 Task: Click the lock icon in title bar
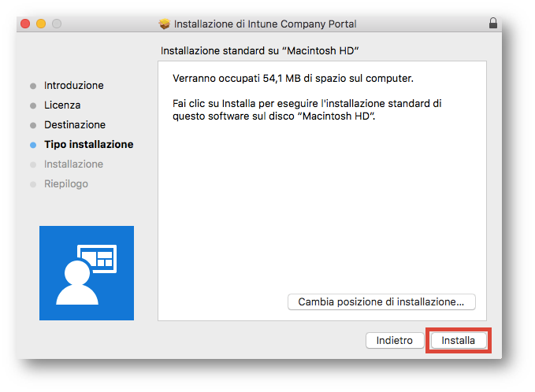[x=492, y=23]
